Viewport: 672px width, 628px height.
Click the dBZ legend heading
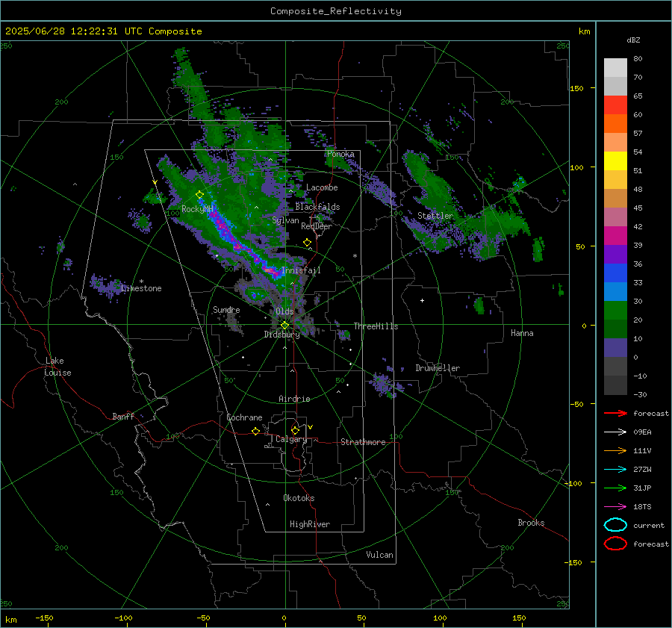(633, 40)
